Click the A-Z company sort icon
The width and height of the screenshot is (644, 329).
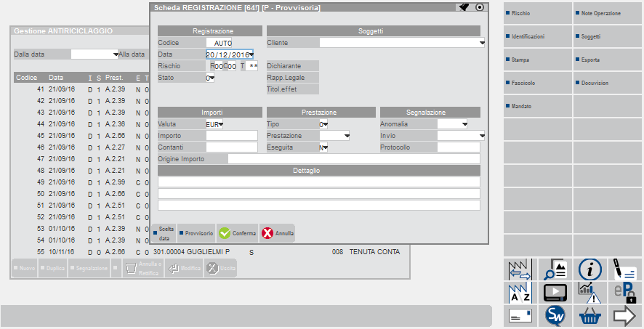[x=520, y=293]
